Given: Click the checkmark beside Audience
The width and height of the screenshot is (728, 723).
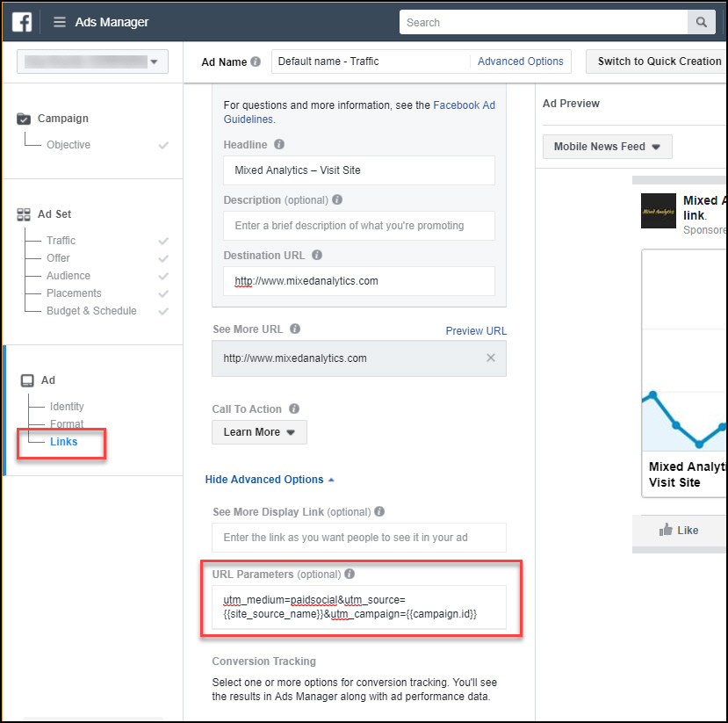Looking at the screenshot, I should point(163,275).
